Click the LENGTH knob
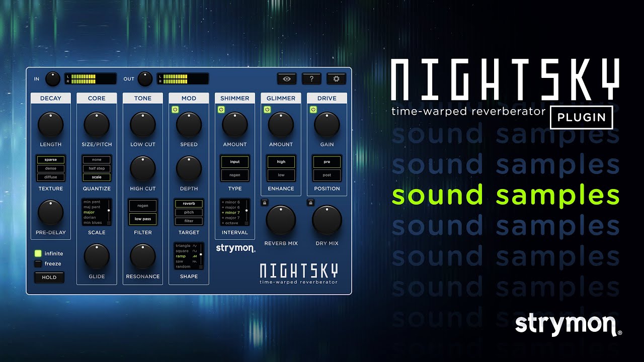 click(51, 125)
